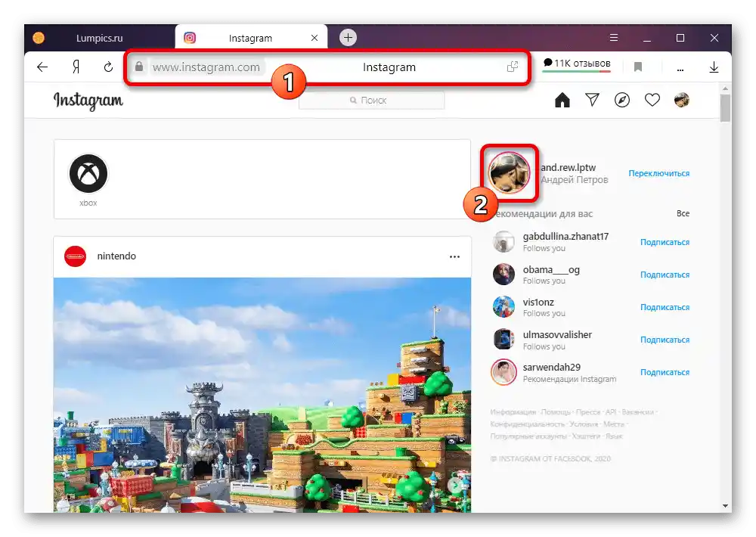This screenshot has width=756, height=537.
Task: Click the page scrollbar thumb
Action: 725,107
